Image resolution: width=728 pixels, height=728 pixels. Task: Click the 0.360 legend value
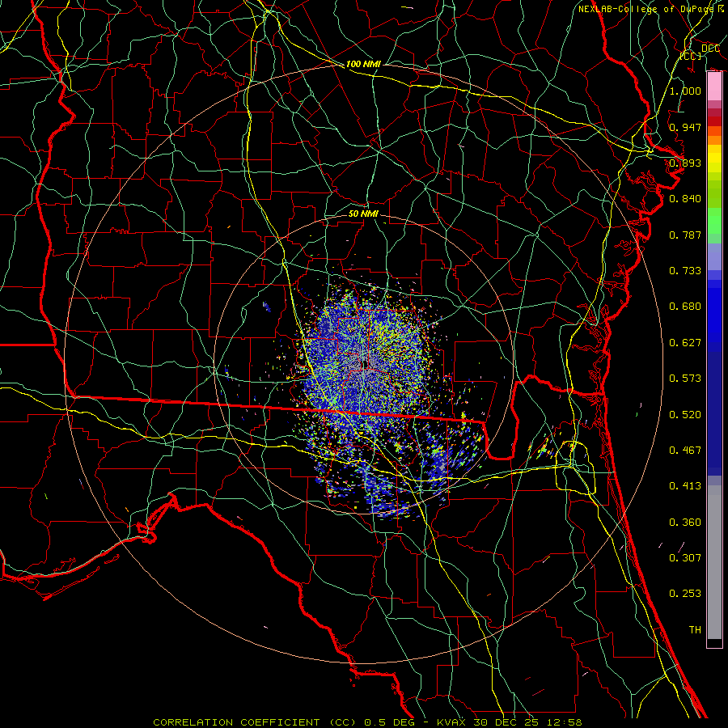(685, 523)
